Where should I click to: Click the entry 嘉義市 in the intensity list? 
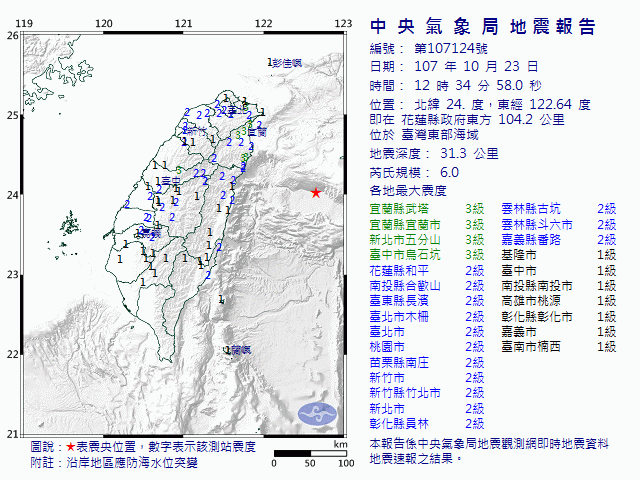coord(519,332)
